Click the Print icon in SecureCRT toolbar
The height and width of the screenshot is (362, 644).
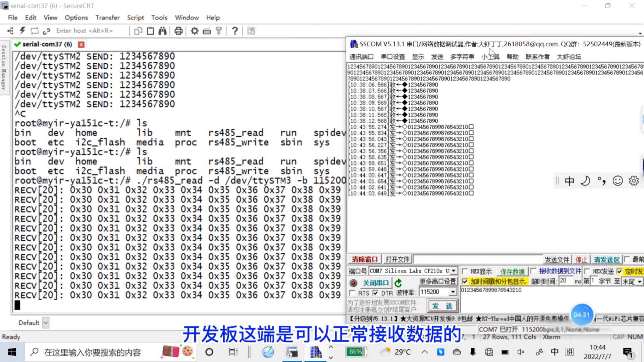(178, 31)
